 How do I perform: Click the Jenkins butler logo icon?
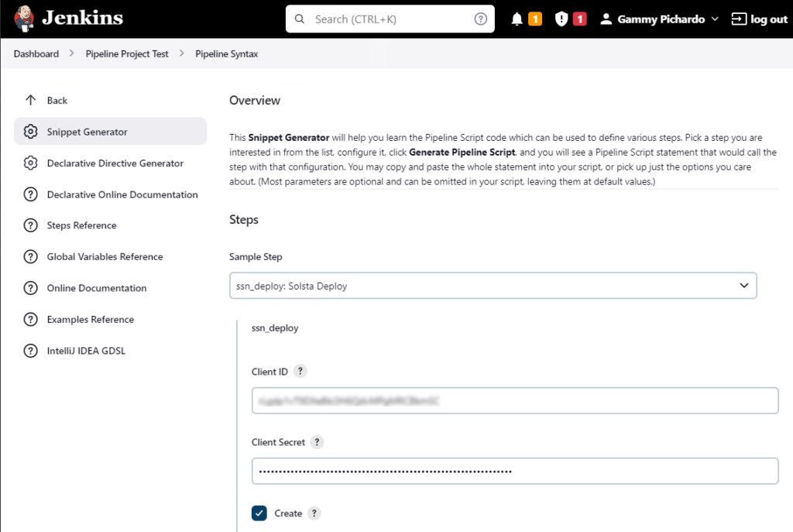pyautogui.click(x=24, y=19)
